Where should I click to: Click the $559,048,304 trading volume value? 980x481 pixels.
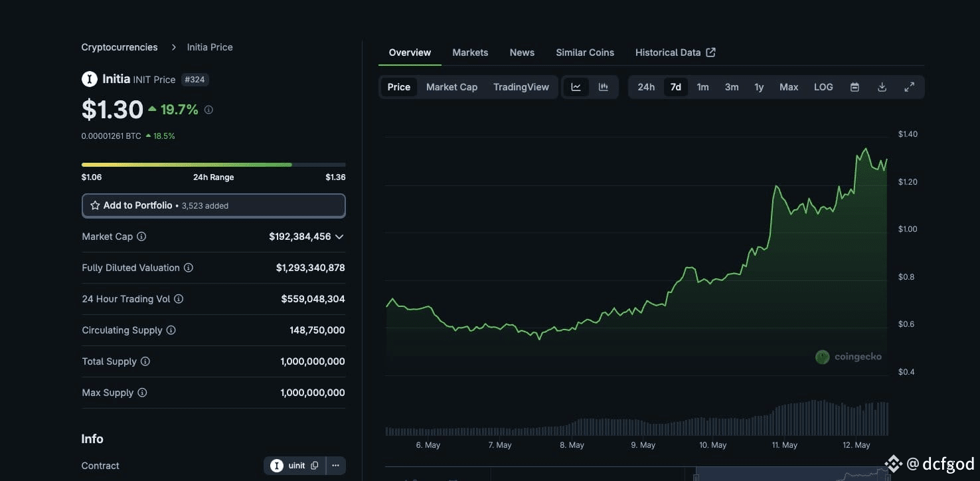click(313, 299)
